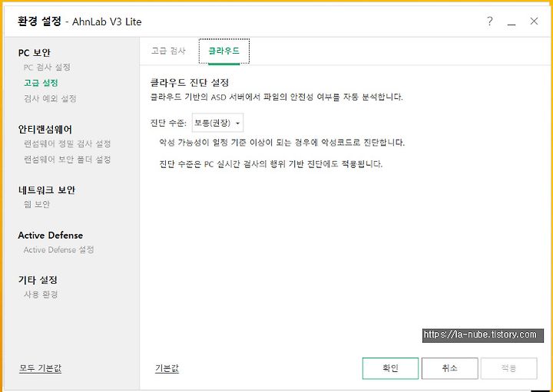Click the PC 보안 section heading
The height and width of the screenshot is (392, 553).
tap(35, 53)
